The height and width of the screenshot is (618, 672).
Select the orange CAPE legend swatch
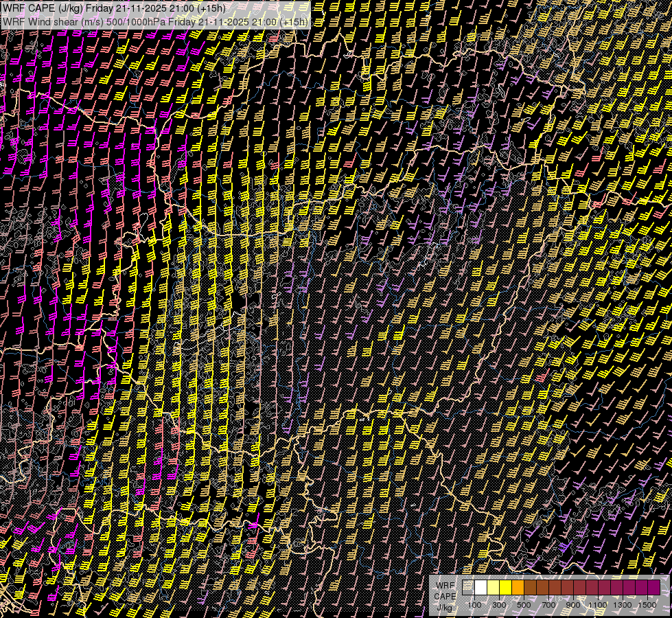point(518,587)
